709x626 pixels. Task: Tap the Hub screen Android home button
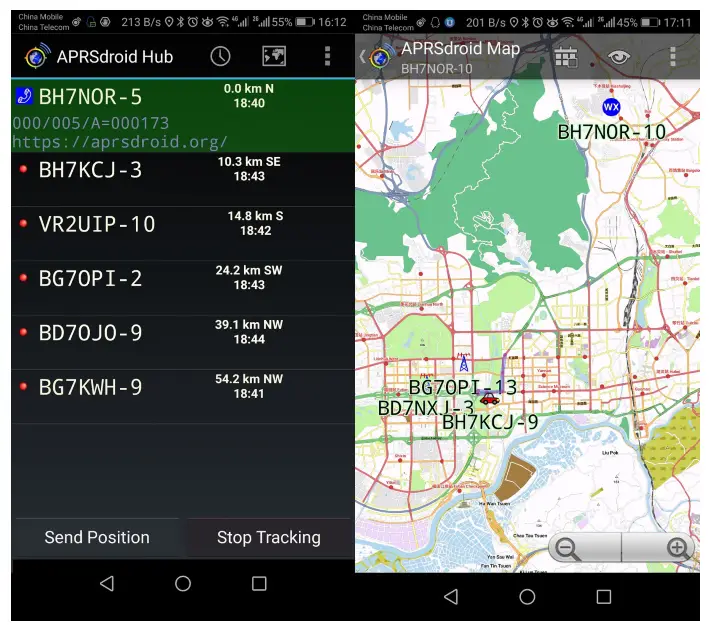pyautogui.click(x=183, y=583)
